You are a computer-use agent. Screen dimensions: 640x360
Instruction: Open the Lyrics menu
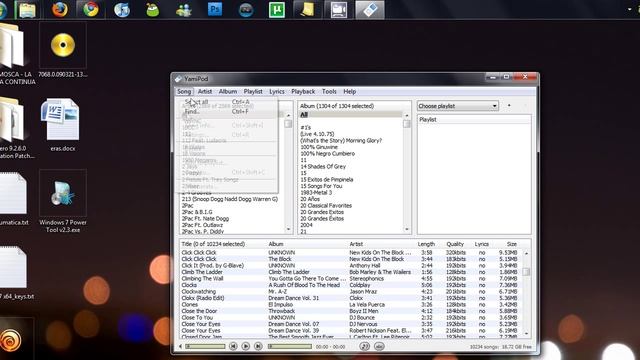277,91
